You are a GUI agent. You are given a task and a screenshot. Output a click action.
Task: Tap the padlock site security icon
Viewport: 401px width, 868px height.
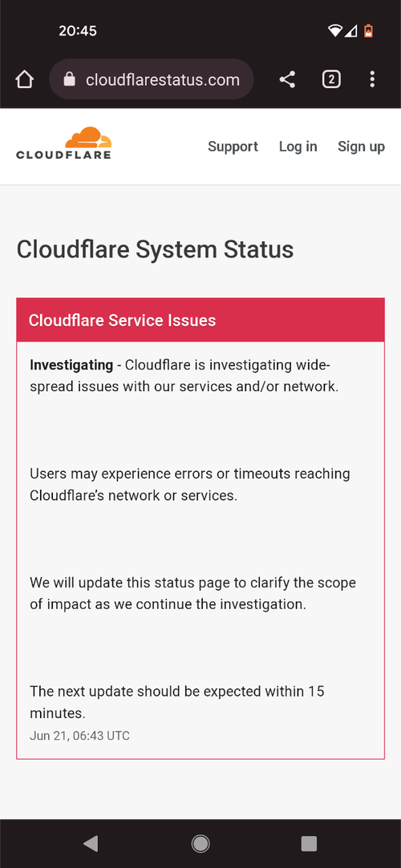(69, 79)
